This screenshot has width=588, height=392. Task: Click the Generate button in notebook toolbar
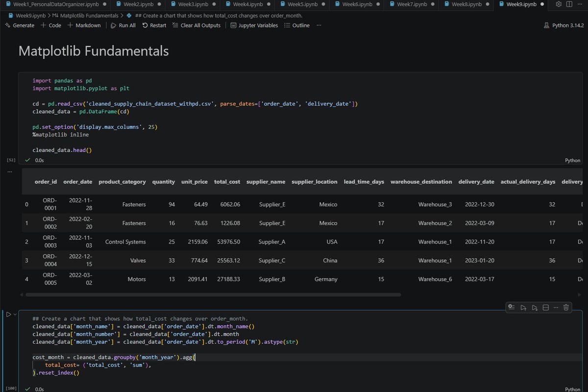point(20,25)
